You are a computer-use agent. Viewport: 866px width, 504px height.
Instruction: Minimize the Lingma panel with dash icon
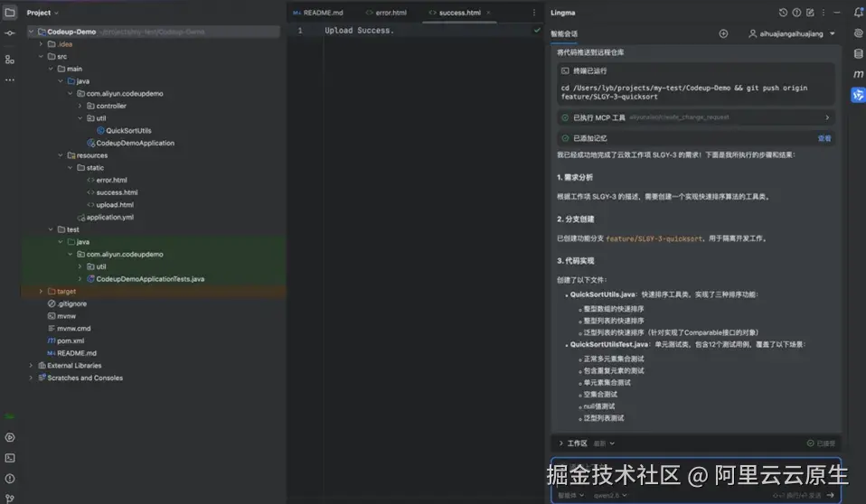(837, 12)
